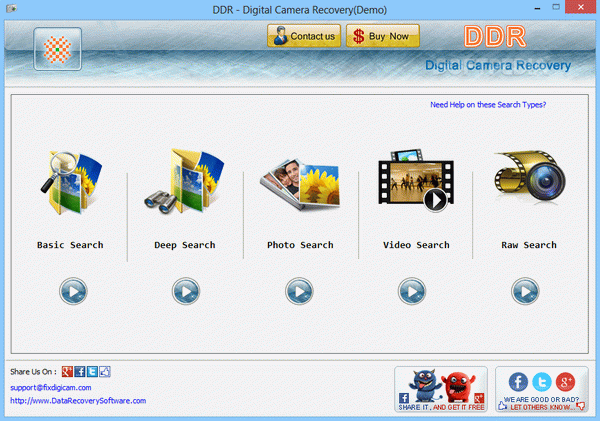This screenshot has width=600, height=421.
Task: Click the Photo Search pictures icon
Action: [300, 184]
